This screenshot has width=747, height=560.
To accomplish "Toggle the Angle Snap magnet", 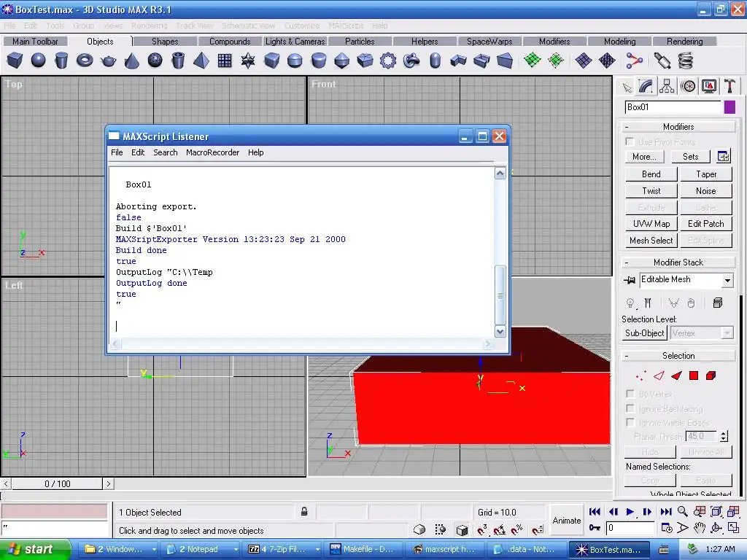I will pos(500,529).
